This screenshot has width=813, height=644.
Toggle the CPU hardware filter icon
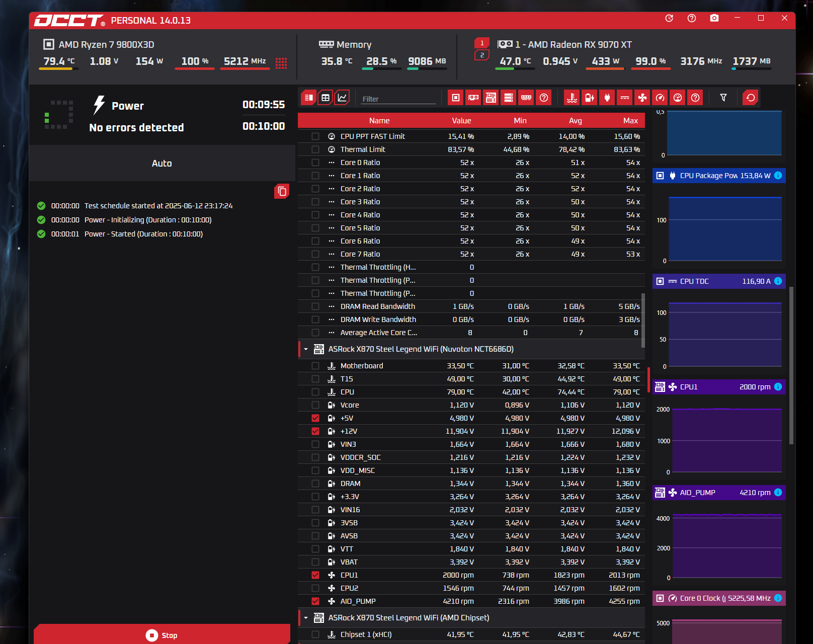point(456,98)
